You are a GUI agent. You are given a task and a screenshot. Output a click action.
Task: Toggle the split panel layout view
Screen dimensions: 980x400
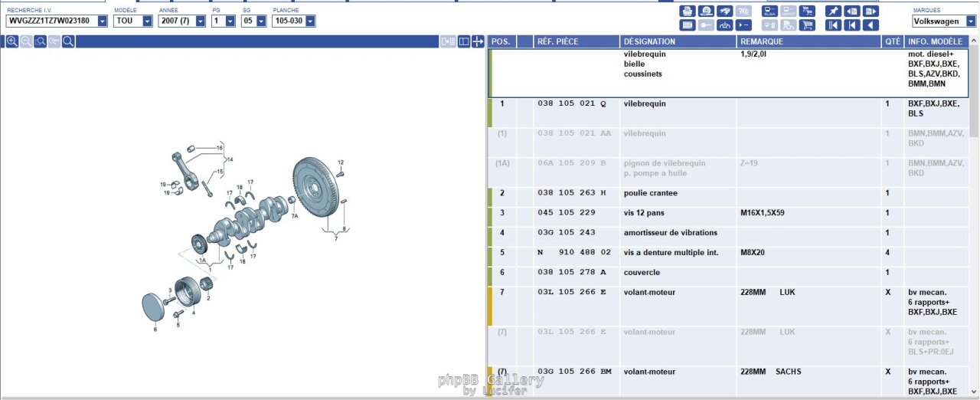tap(463, 41)
